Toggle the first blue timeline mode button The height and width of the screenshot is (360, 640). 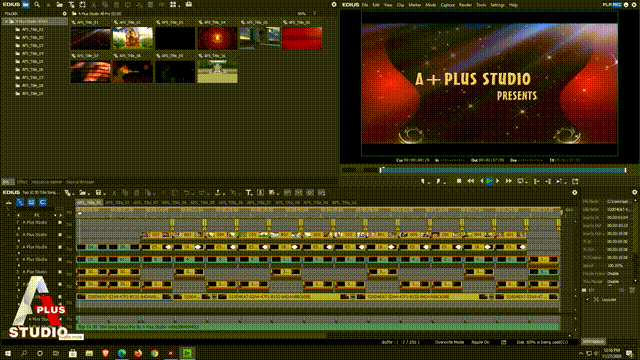tap(20, 202)
